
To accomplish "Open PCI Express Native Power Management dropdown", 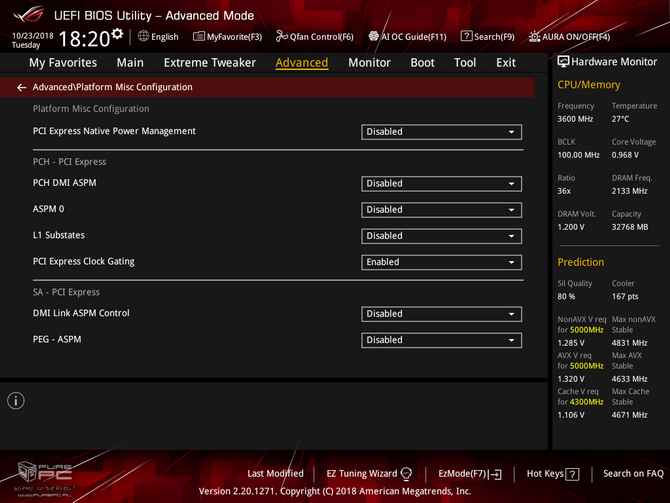I will 441,132.
